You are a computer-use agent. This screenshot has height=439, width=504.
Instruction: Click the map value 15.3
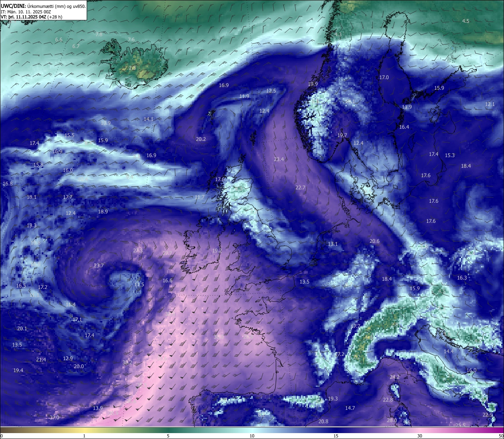[450, 155]
